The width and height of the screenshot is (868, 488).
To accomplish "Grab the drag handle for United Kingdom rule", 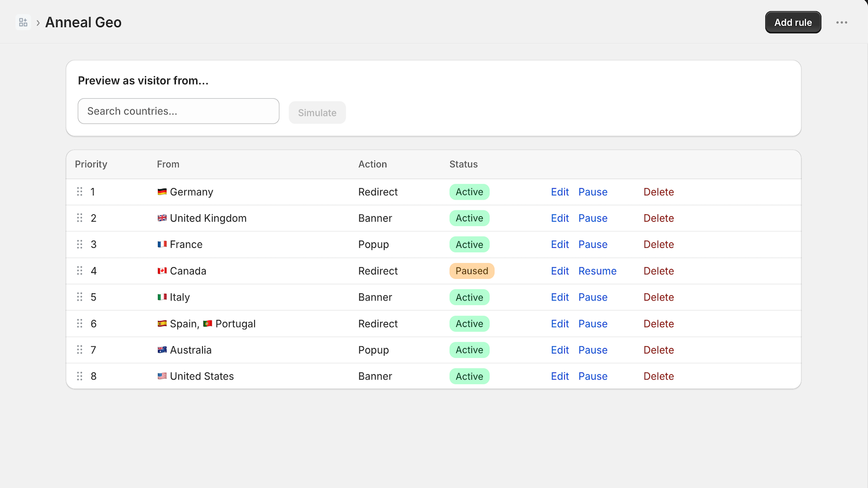I will [80, 218].
